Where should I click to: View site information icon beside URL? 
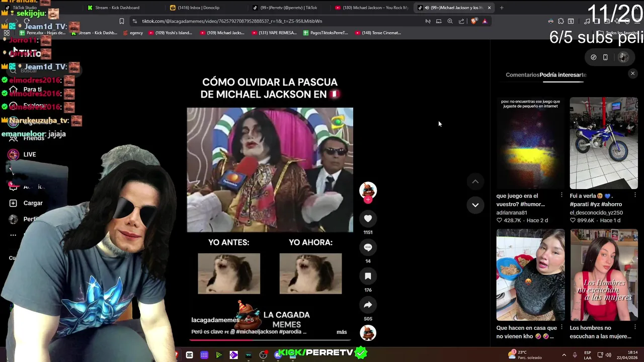pyautogui.click(x=134, y=21)
